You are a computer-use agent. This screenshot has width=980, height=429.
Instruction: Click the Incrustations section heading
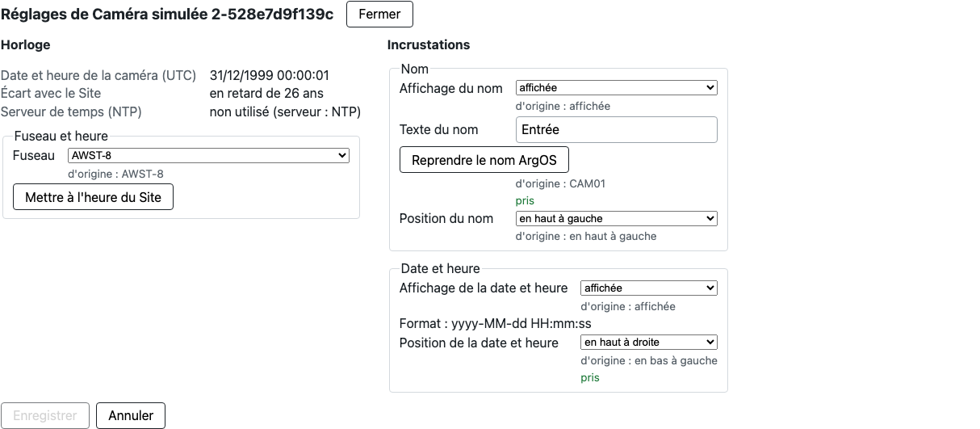429,44
